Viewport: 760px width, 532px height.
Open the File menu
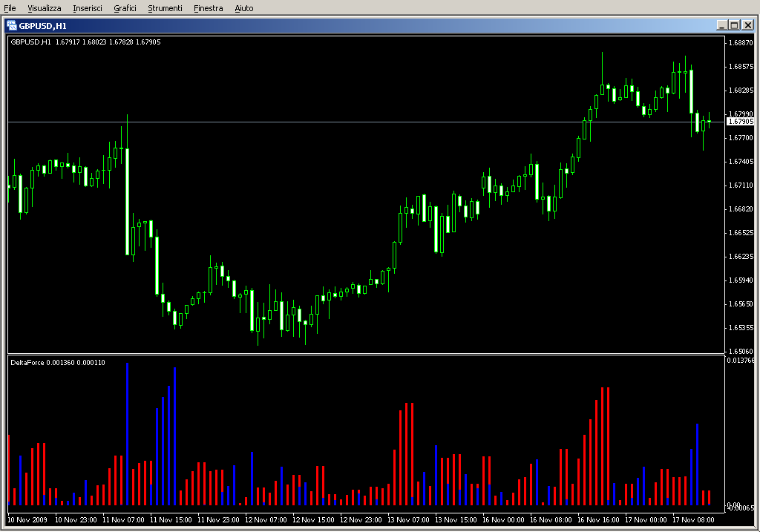click(10, 8)
